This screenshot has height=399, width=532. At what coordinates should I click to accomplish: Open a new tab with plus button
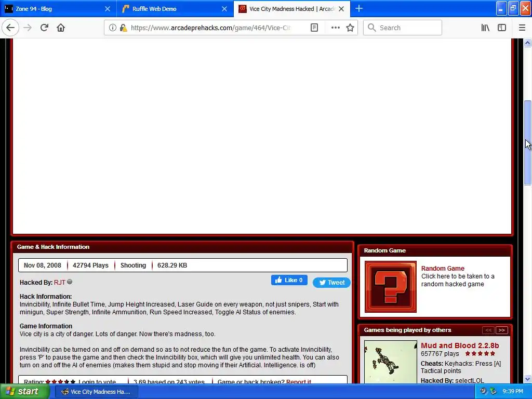click(x=359, y=8)
